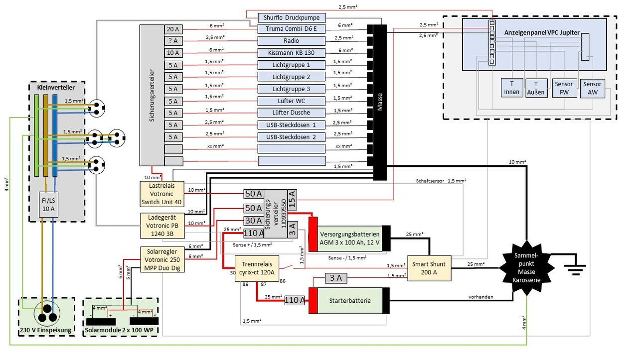Viewport: 638px width, 364px height.
Task: Click the 30 A fuse on Sicherungsverteiler 1J0937550
Action: [x=253, y=221]
